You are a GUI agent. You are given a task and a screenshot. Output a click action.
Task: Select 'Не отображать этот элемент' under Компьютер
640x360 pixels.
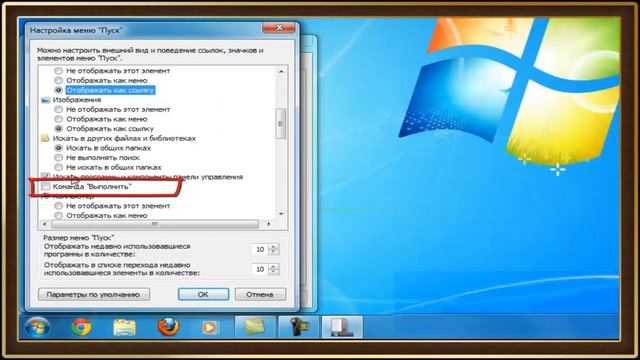pyautogui.click(x=59, y=206)
